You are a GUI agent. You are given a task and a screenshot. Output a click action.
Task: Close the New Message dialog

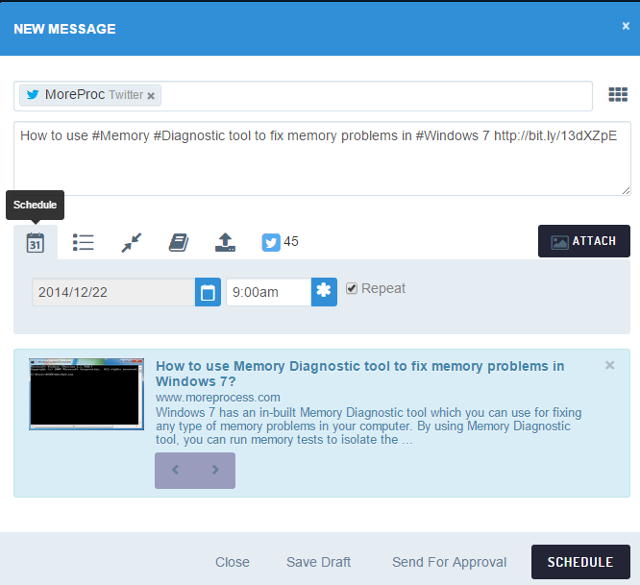coord(625,26)
